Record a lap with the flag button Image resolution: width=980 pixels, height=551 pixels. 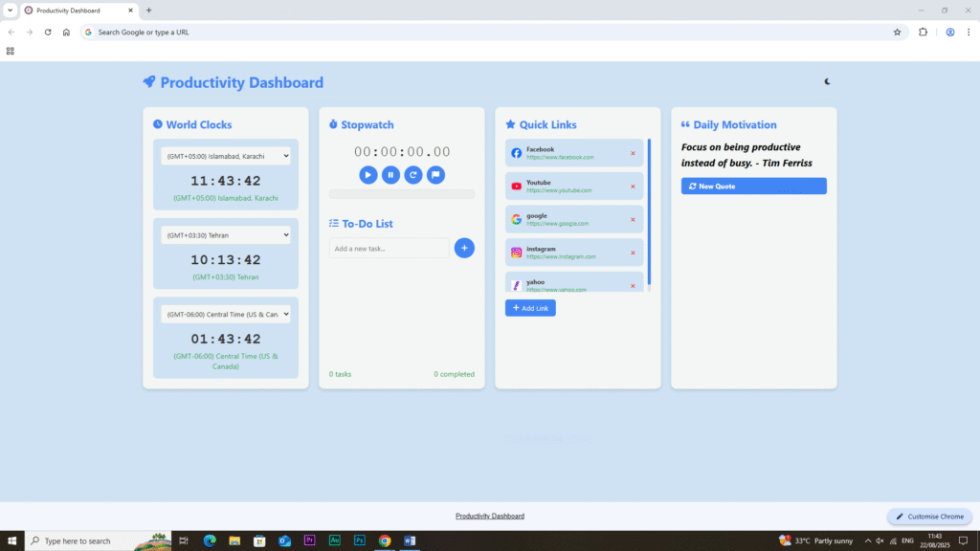click(x=435, y=174)
